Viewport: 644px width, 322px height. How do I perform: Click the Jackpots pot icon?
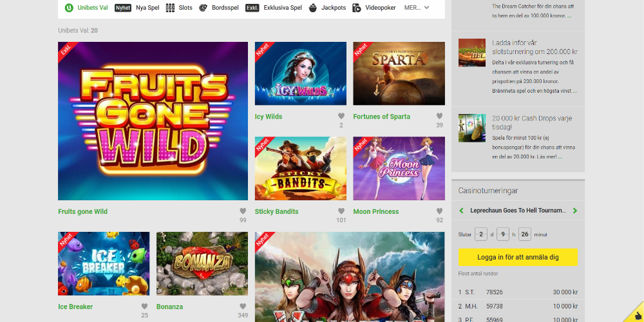(313, 7)
